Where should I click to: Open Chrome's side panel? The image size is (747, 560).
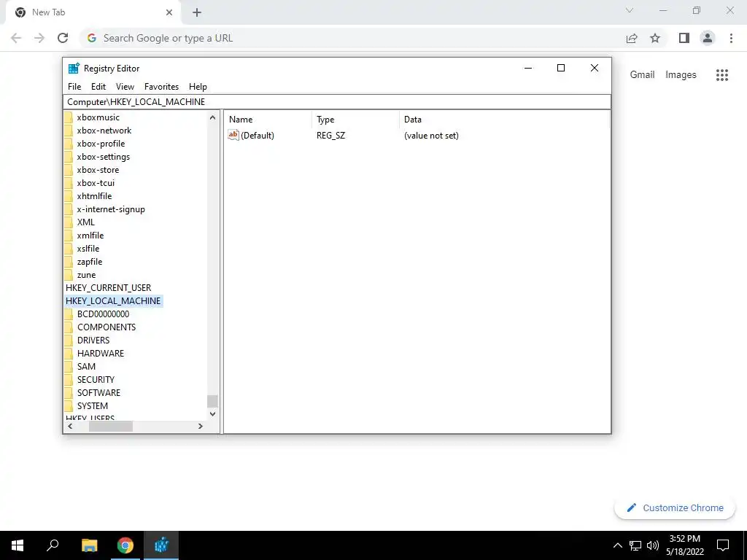coord(684,38)
